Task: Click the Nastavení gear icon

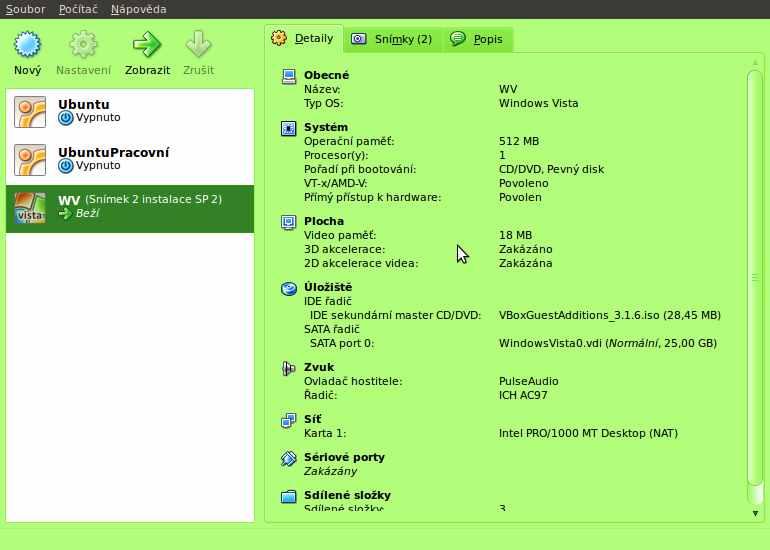Action: click(x=83, y=44)
